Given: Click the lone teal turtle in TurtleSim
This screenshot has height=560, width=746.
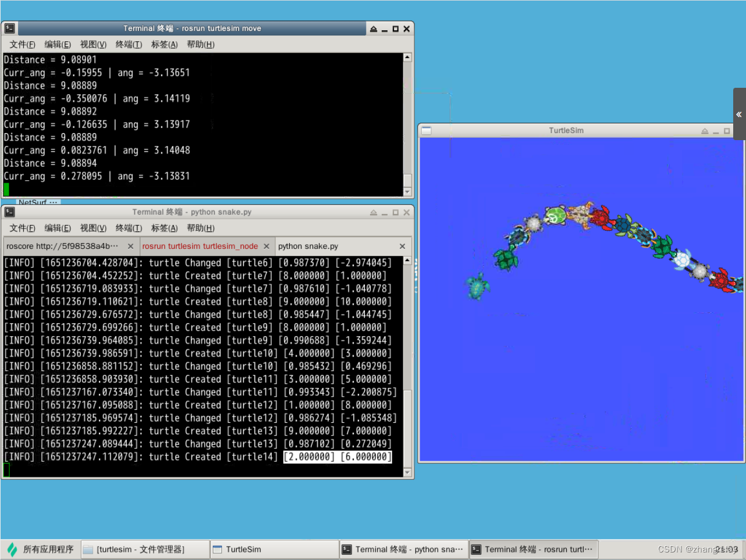Looking at the screenshot, I should click(477, 286).
